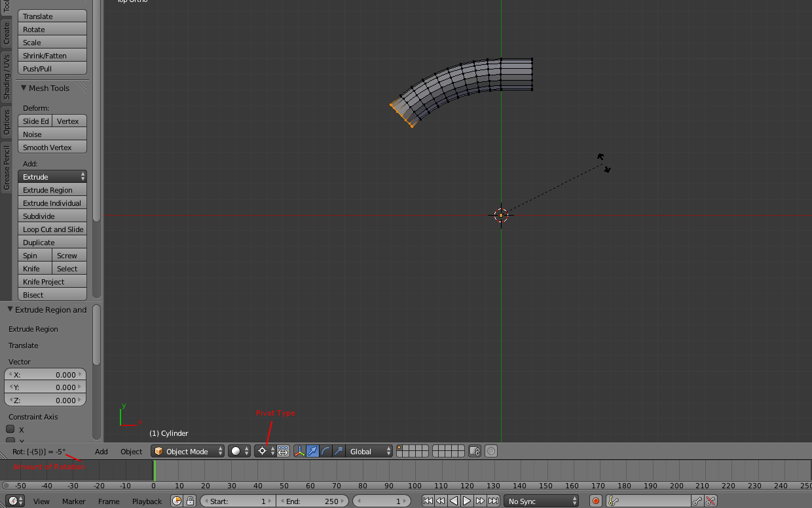This screenshot has height=508, width=812.
Task: Click the Vector X value slider
Action: [45, 374]
